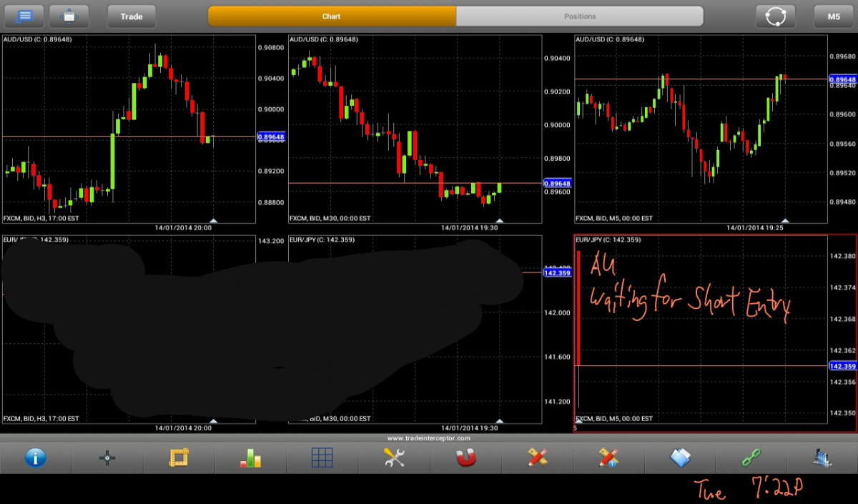
Task: Select the AUD/USD M5 chart panel
Action: pos(701,129)
